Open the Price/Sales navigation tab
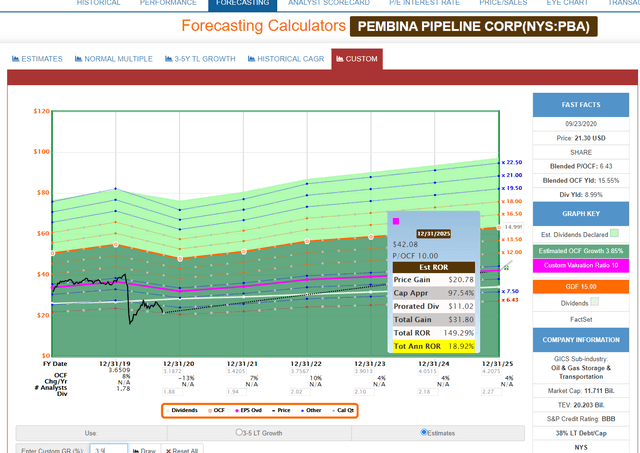640x453 pixels. [x=503, y=3]
